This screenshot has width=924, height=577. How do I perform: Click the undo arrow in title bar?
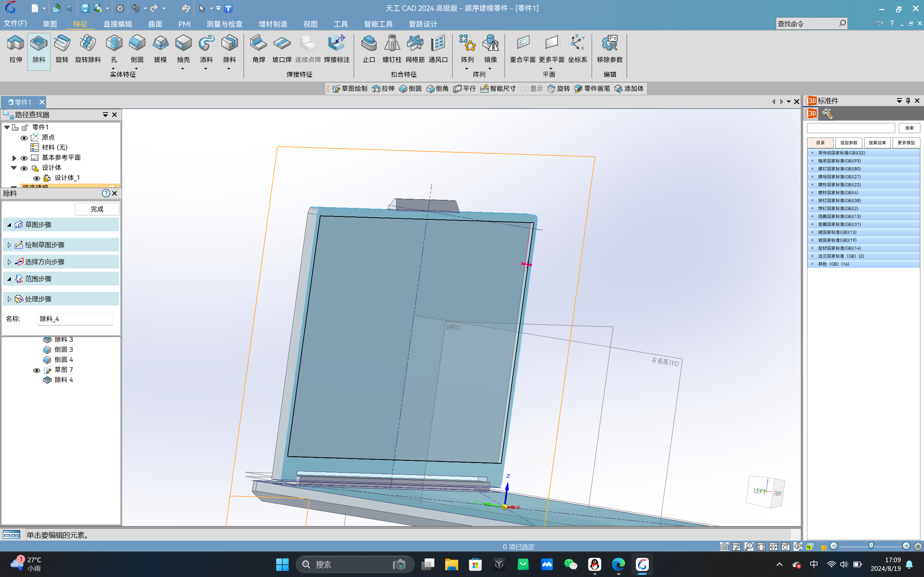point(135,8)
